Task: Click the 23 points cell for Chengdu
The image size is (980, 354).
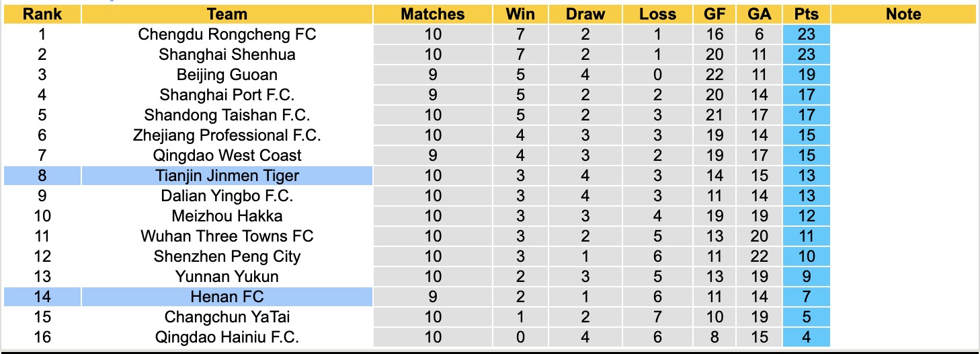Action: click(x=806, y=34)
